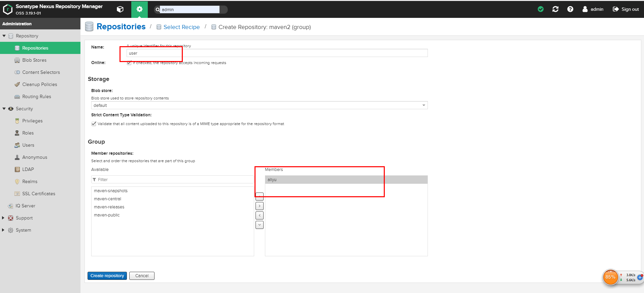Select maven-snapshots in Available list
Image resolution: width=644 pixels, height=293 pixels.
pyautogui.click(x=173, y=191)
